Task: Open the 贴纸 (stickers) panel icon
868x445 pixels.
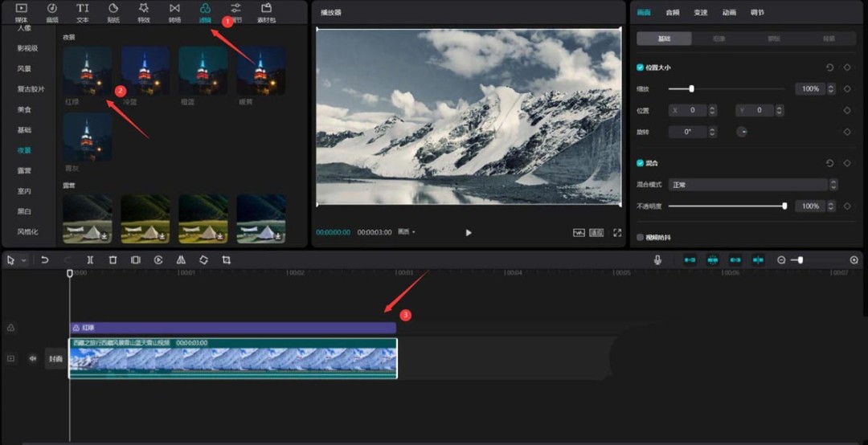Action: [113, 11]
